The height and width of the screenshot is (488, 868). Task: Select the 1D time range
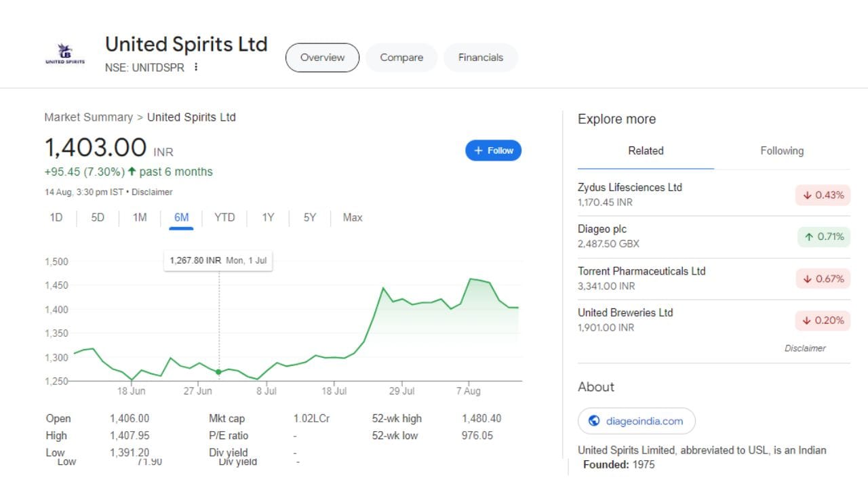(56, 218)
